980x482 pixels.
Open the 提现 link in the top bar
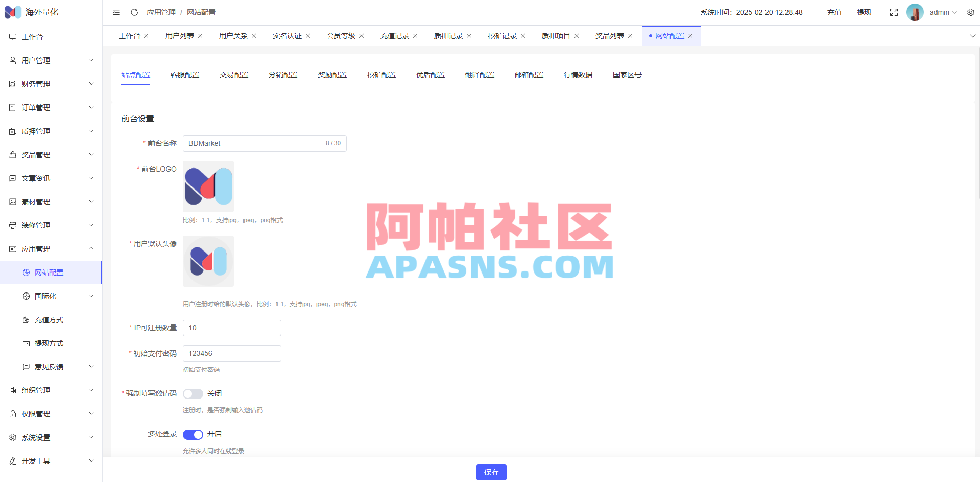click(x=864, y=12)
